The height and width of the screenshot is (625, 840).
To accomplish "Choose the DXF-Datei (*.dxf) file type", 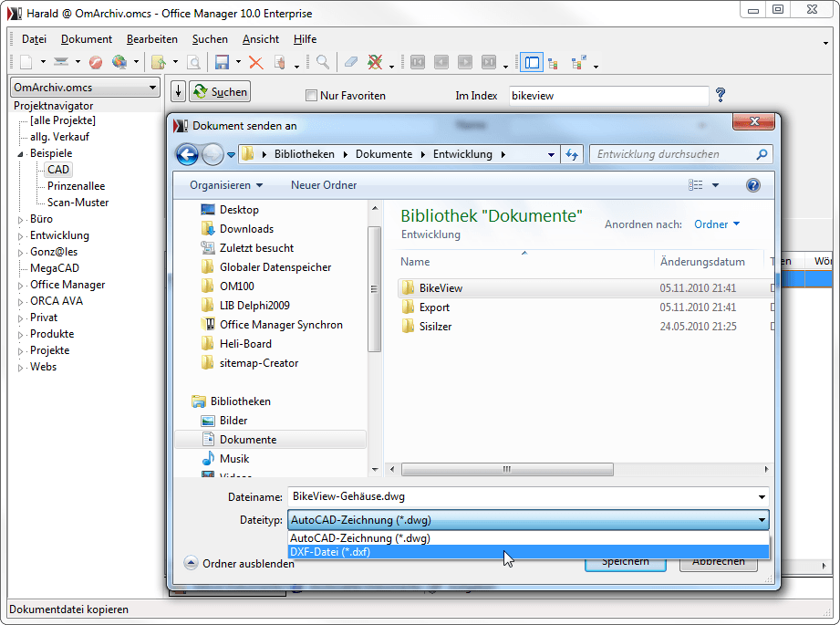I will pyautogui.click(x=528, y=552).
